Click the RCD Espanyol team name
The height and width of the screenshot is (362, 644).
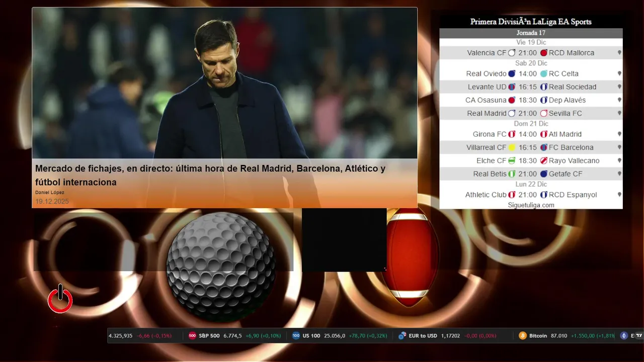pyautogui.click(x=573, y=195)
